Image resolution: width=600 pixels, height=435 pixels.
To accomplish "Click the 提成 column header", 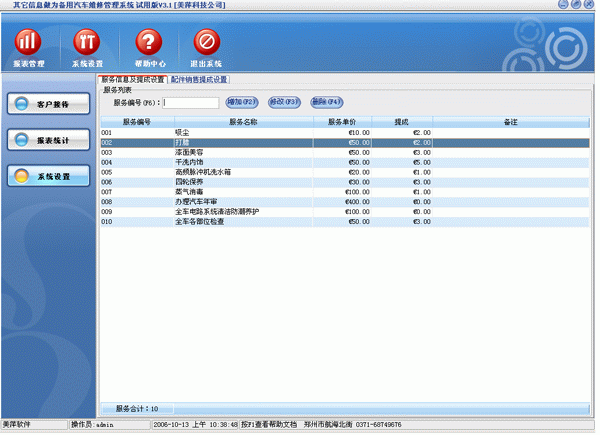I will pyautogui.click(x=401, y=122).
